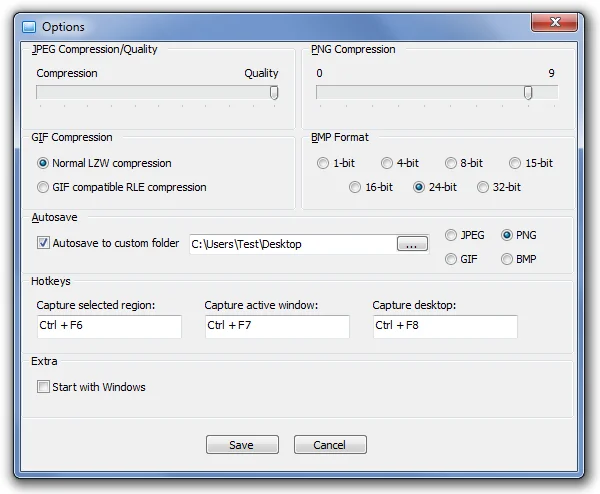Screen dimensions: 600x494
Task: Click the JPEG quality slider handle
Action: [x=274, y=93]
